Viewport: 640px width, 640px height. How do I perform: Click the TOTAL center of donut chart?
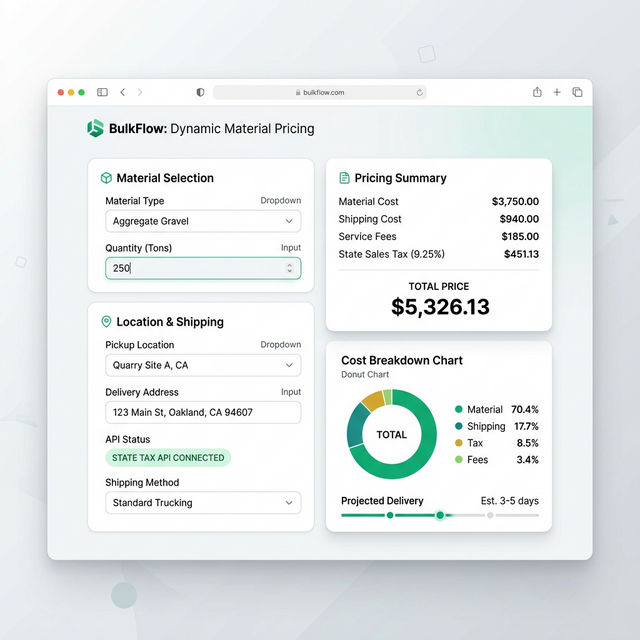pyautogui.click(x=391, y=434)
